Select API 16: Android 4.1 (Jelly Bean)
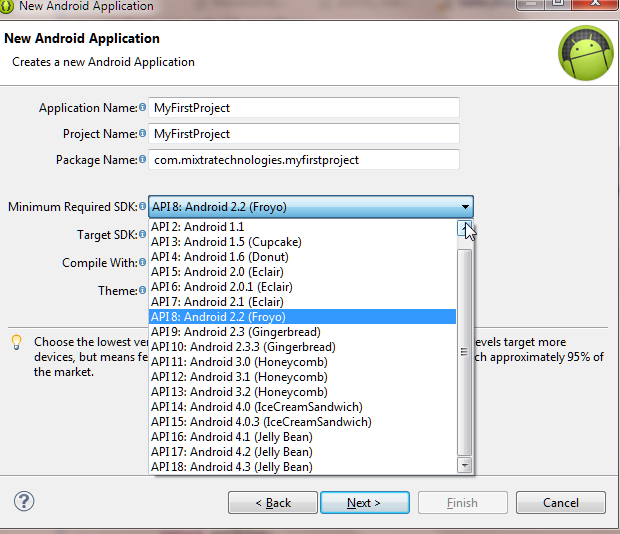620x534 pixels. coord(302,437)
